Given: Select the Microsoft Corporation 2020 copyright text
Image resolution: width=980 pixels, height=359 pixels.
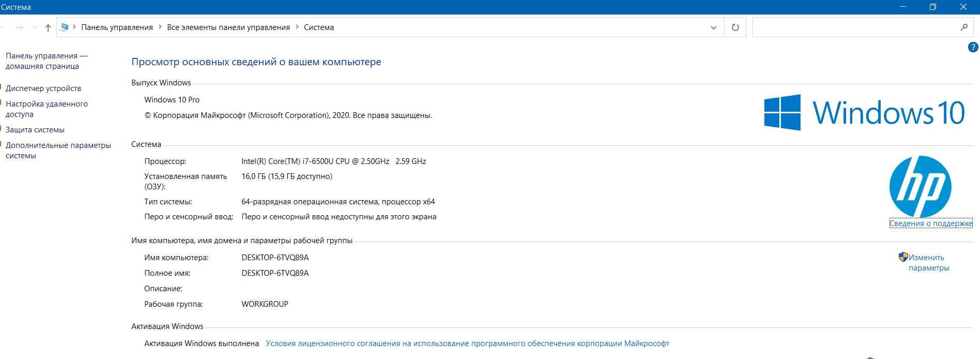Looking at the screenshot, I should click(x=288, y=115).
